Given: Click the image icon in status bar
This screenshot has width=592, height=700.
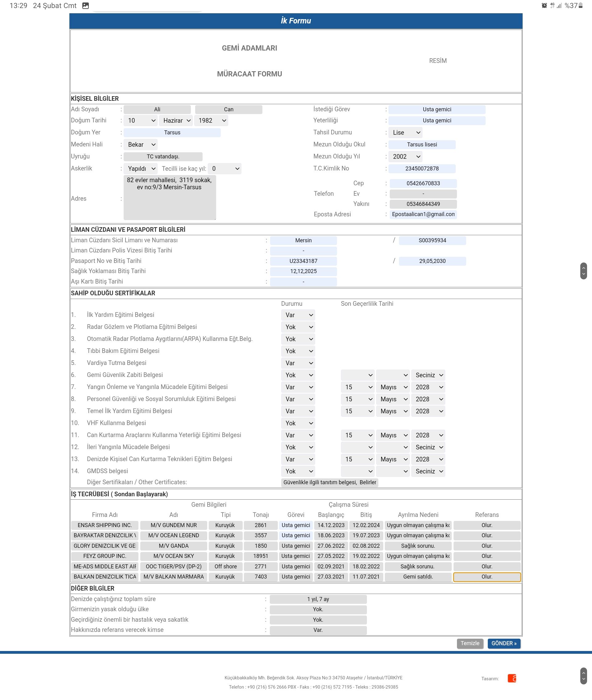Looking at the screenshot, I should click(86, 6).
